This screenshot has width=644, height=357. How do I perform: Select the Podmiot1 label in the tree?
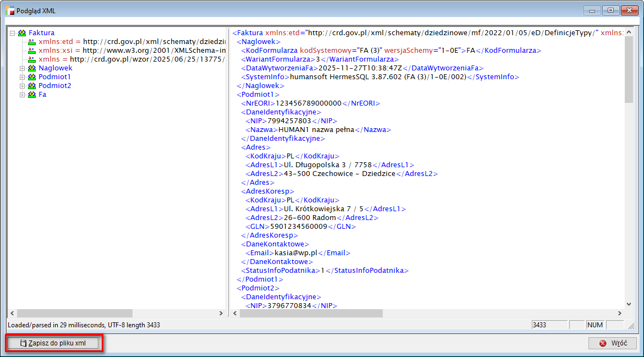click(54, 77)
